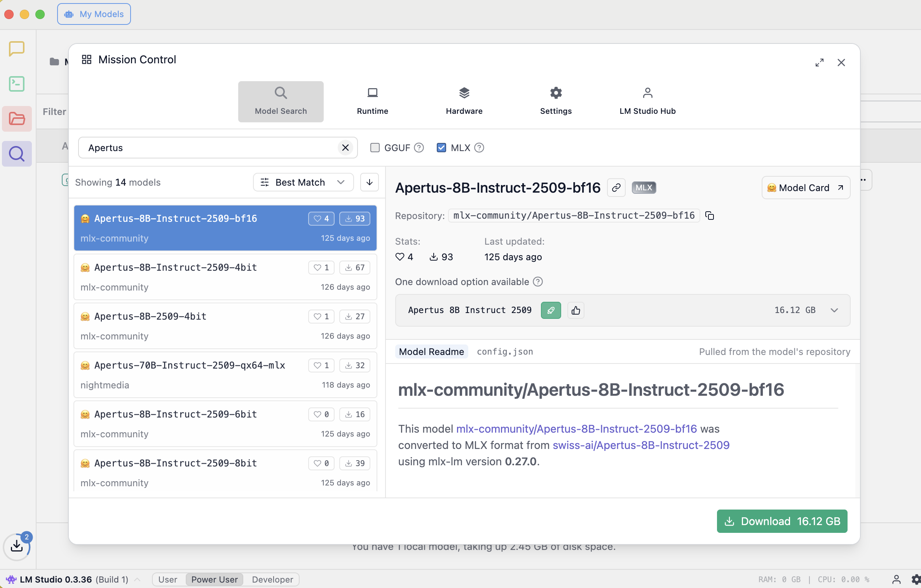Uncheck the MLX format checkbox

coord(441,148)
